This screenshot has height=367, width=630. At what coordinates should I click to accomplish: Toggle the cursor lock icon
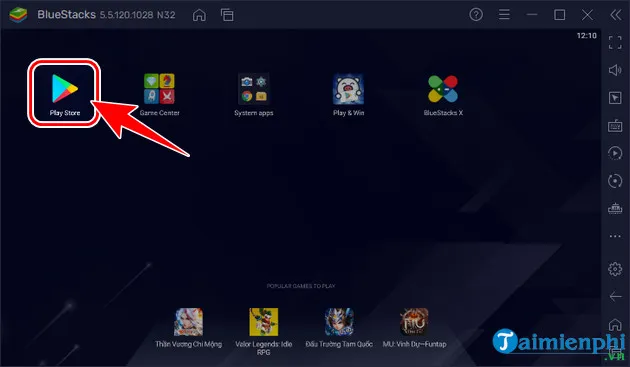(615, 98)
